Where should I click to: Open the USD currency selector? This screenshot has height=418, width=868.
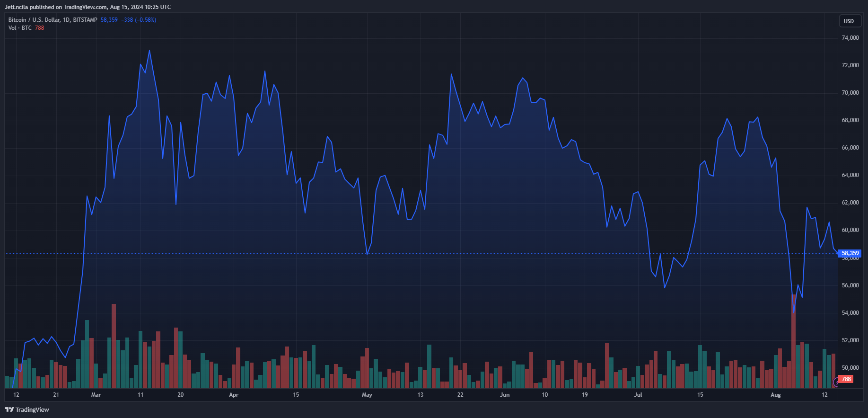tap(849, 21)
